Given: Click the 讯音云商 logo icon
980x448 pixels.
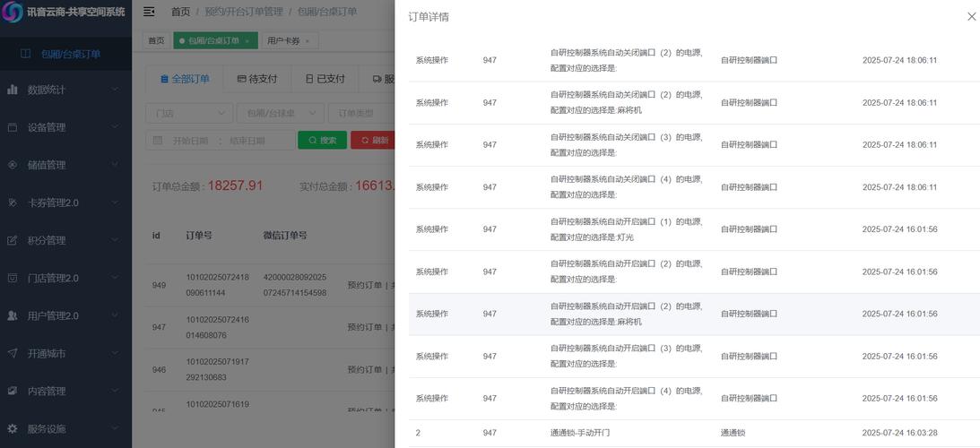Looking at the screenshot, I should tap(13, 12).
